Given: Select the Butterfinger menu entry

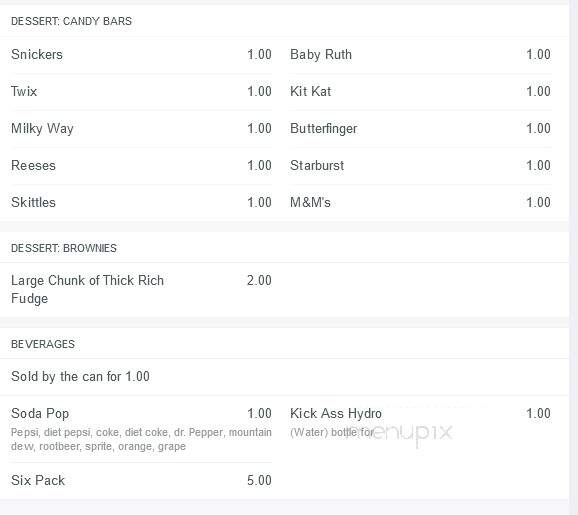Looking at the screenshot, I should (x=323, y=129).
